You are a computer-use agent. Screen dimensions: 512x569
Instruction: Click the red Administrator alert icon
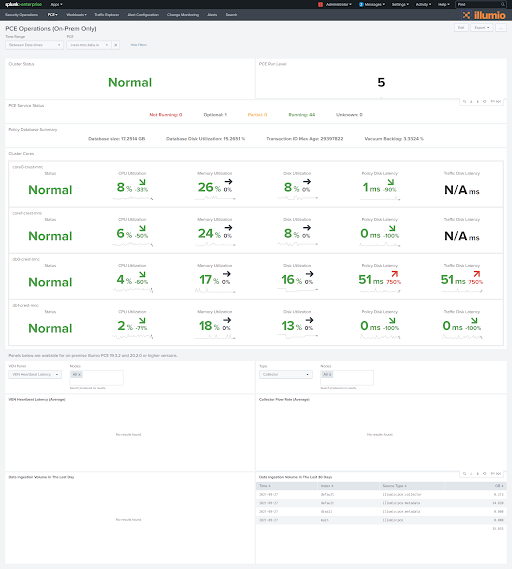(320, 4)
